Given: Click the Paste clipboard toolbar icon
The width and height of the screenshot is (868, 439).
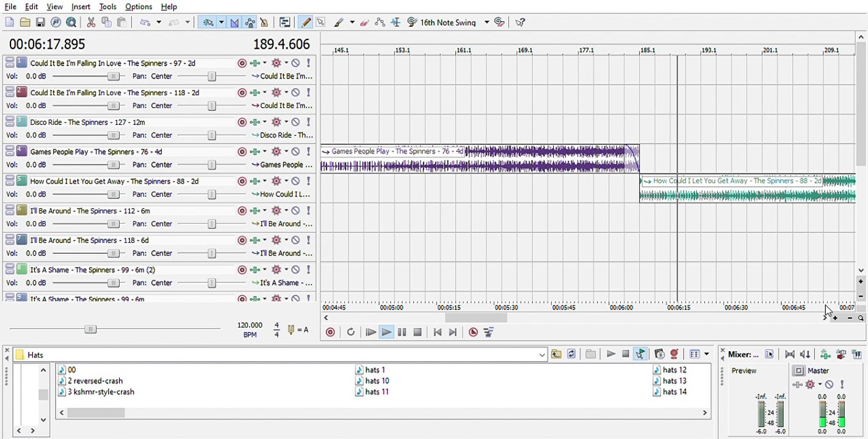Looking at the screenshot, I should coord(121,23).
